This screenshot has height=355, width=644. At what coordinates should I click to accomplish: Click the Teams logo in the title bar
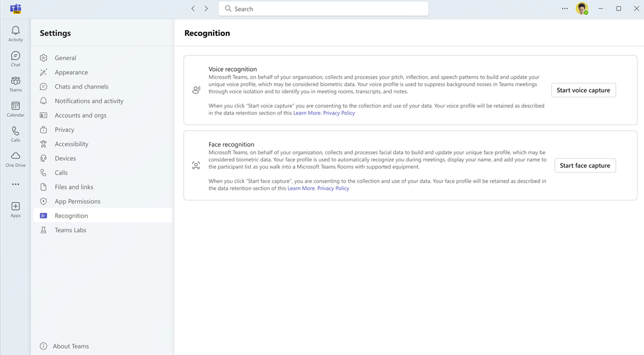click(16, 9)
